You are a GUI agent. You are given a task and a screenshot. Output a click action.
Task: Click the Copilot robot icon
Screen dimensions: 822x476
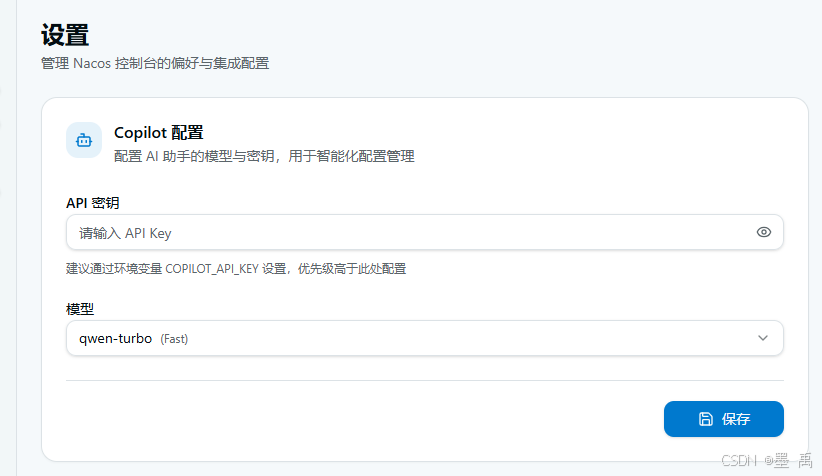click(x=84, y=140)
